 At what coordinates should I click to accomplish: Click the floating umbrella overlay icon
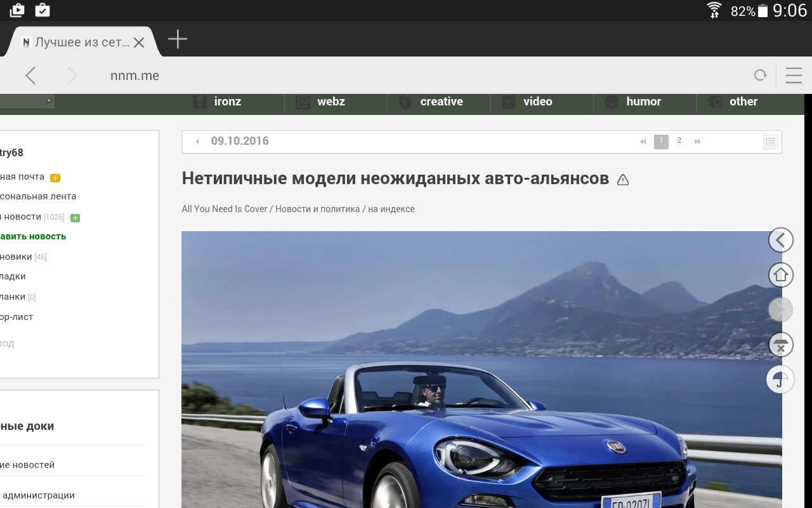pyautogui.click(x=780, y=379)
